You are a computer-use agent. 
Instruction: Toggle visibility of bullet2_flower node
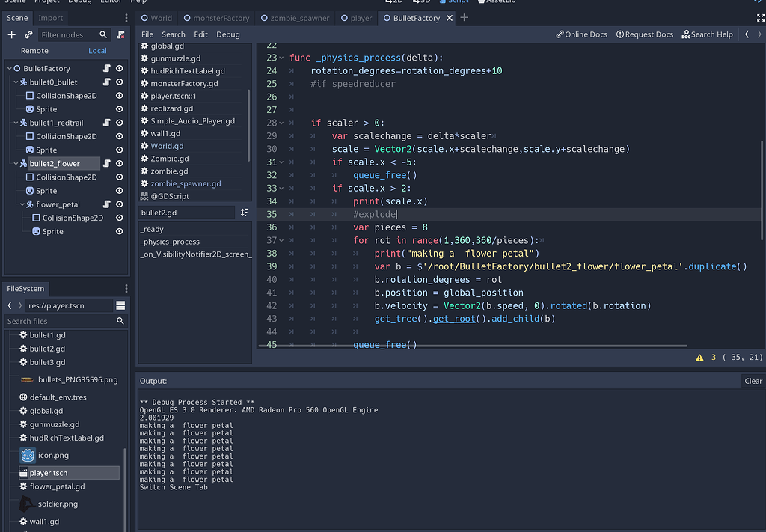[x=120, y=164]
